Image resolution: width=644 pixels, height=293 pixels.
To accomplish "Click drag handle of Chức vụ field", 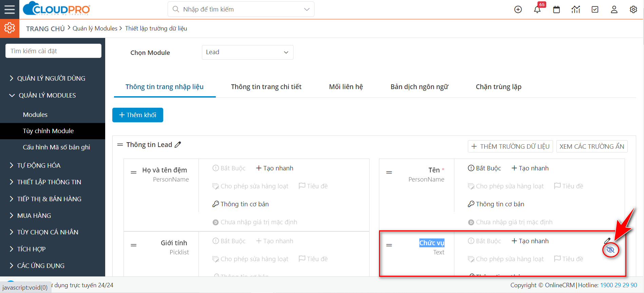I will click(389, 245).
